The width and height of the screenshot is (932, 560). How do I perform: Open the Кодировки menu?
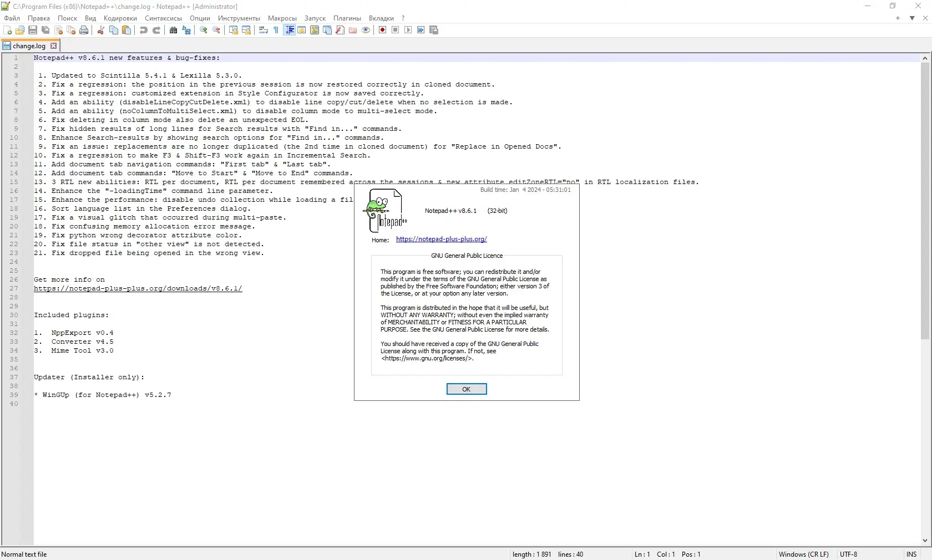120,18
